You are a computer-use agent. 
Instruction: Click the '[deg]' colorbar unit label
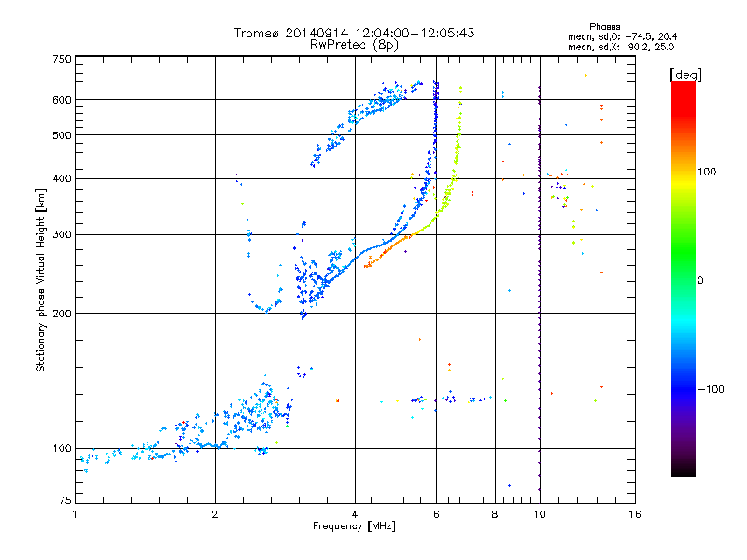click(685, 75)
